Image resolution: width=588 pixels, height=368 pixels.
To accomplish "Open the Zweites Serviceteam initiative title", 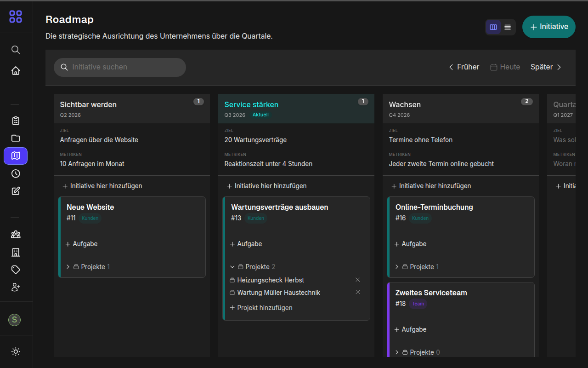I will pos(431,293).
